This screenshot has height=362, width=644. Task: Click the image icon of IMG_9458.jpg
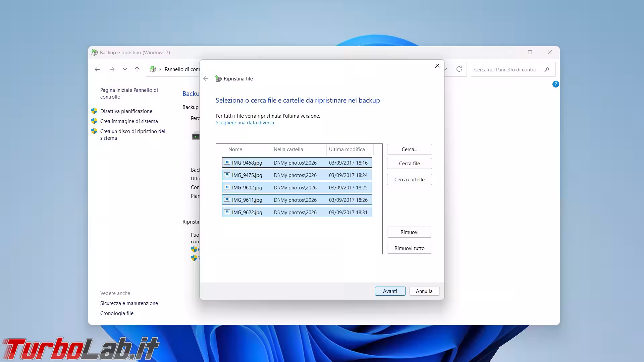(x=227, y=163)
